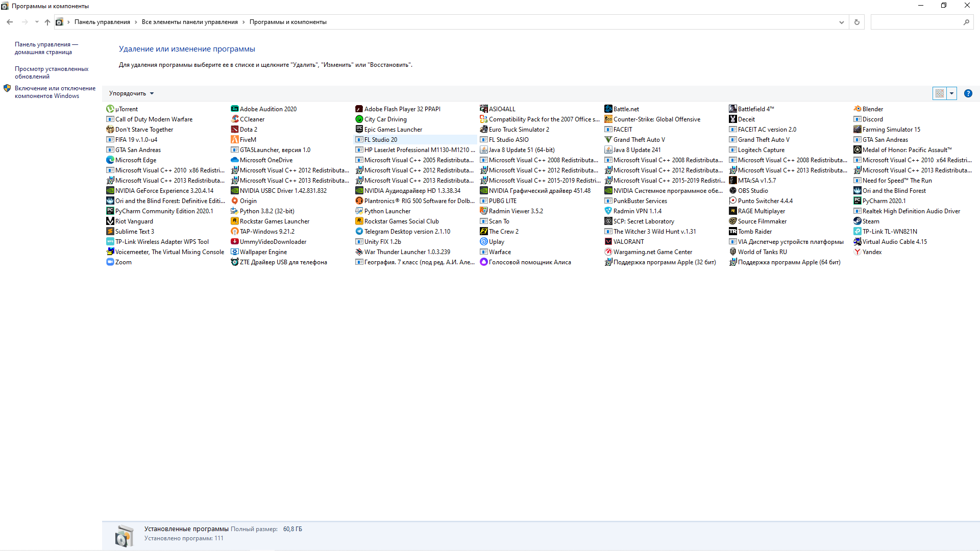This screenshot has height=551, width=980.
Task: Click the Rockstar Games Launcher icon
Action: (234, 221)
